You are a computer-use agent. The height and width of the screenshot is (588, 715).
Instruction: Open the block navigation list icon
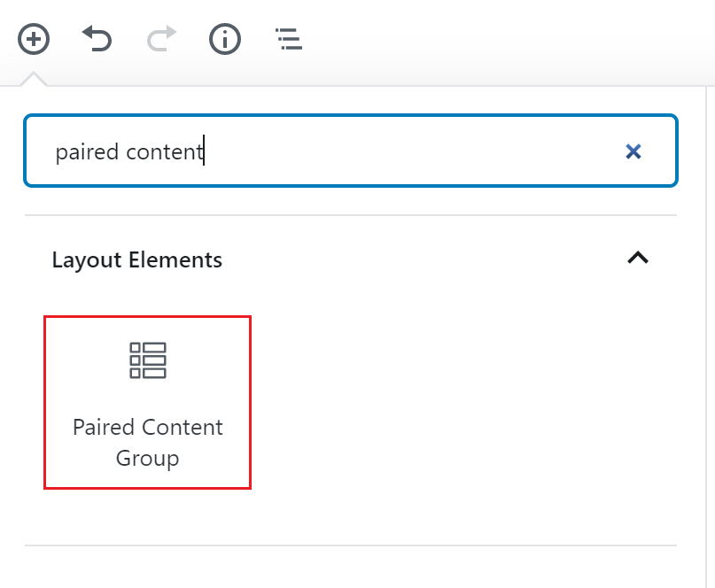click(289, 39)
